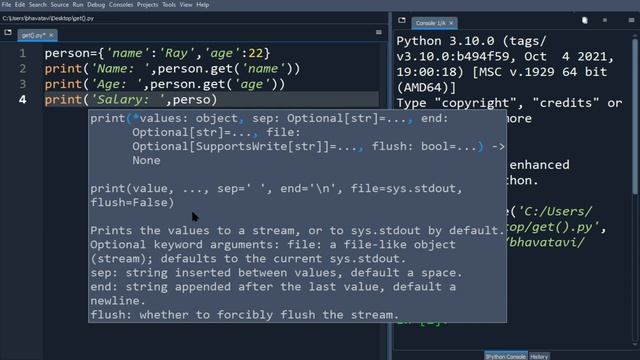Click the 'Salary: ' string on line 4
This screenshot has height=360, width=640.
(127, 100)
